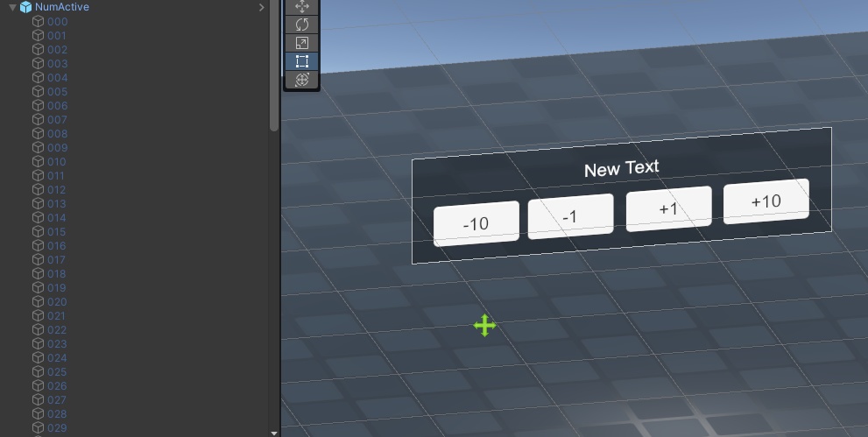This screenshot has height=437, width=868.
Task: Click the green move gizmo handle
Action: [485, 326]
